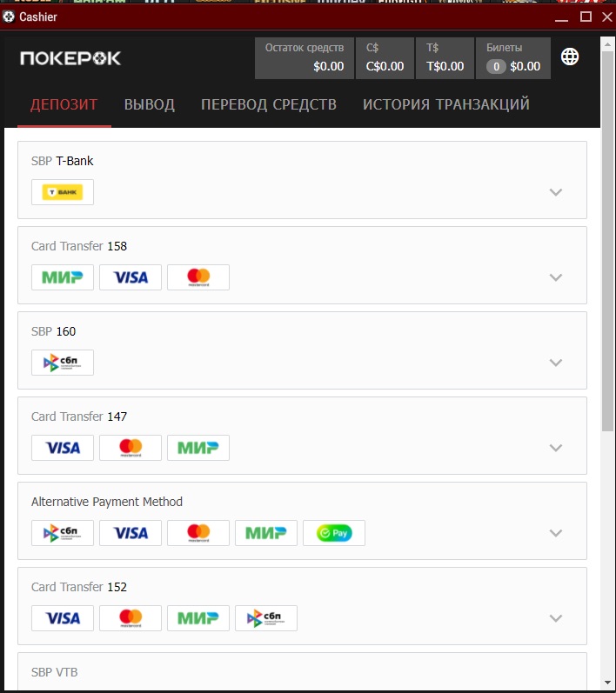The image size is (616, 693).
Task: Click the Билеты balance box
Action: (513, 58)
